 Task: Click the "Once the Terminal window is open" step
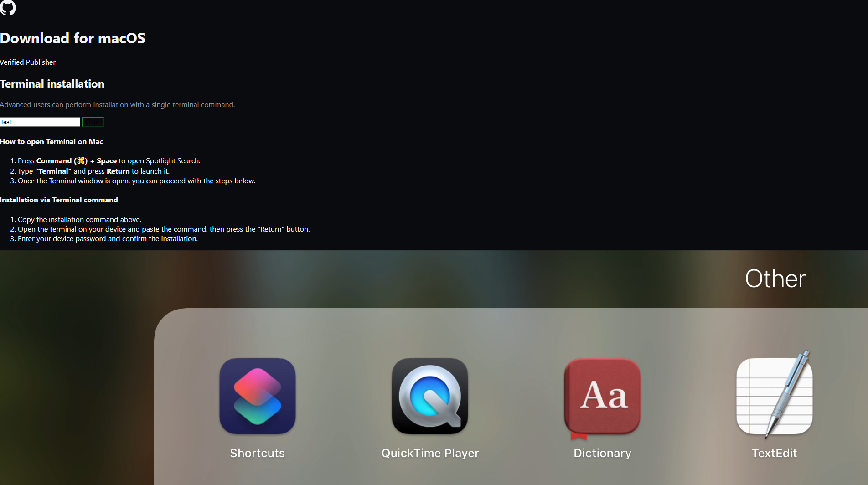(137, 181)
